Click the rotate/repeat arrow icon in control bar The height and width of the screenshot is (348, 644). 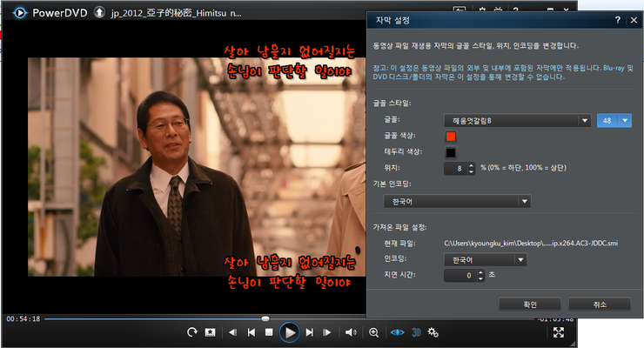(x=191, y=332)
